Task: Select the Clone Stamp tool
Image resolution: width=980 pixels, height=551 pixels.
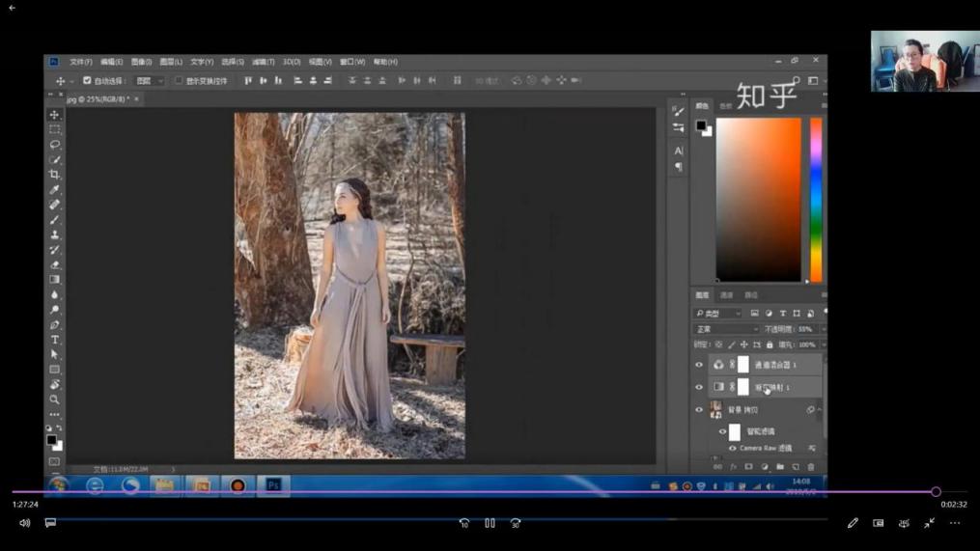Action: (x=55, y=234)
